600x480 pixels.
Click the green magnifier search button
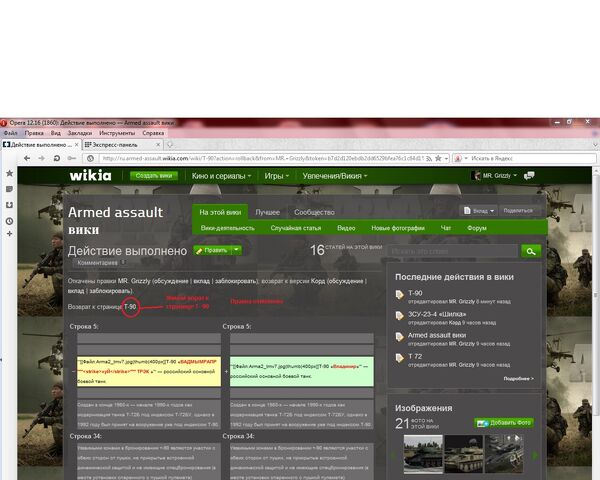point(531,251)
